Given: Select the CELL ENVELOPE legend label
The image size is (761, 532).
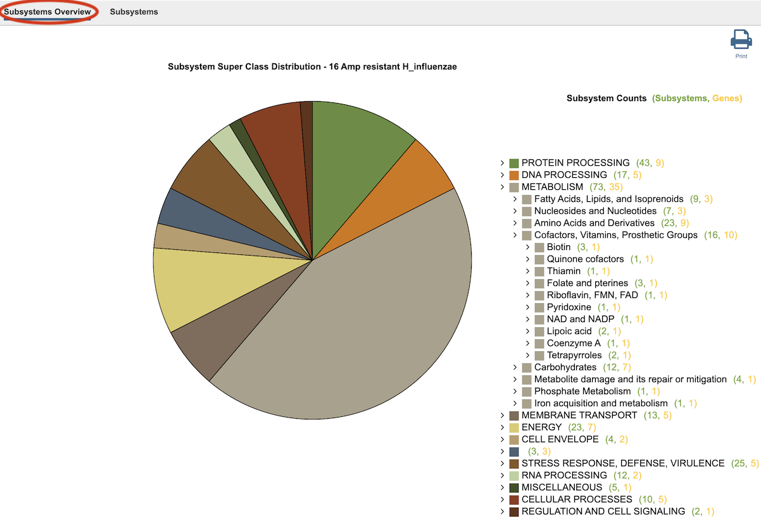Looking at the screenshot, I should tap(560, 439).
